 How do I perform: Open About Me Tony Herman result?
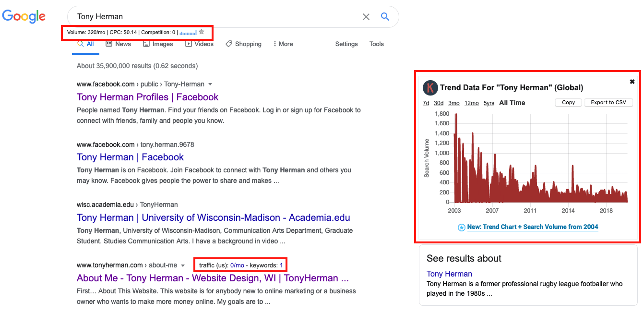coord(213,278)
